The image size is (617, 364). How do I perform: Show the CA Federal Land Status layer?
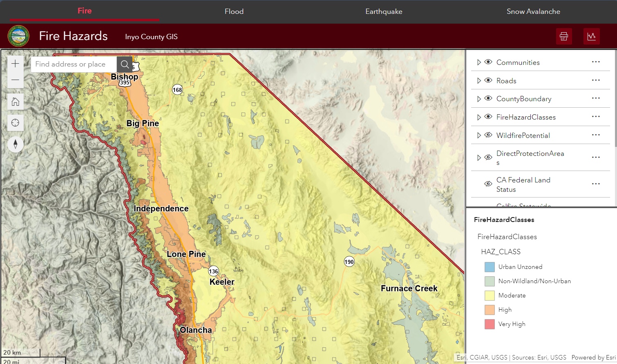coord(488,184)
